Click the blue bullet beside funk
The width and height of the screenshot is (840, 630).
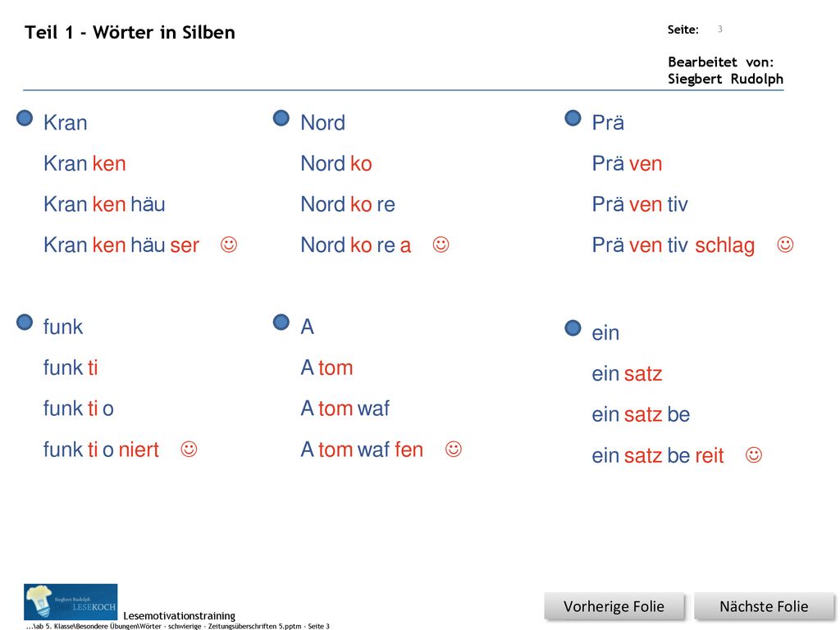click(25, 322)
